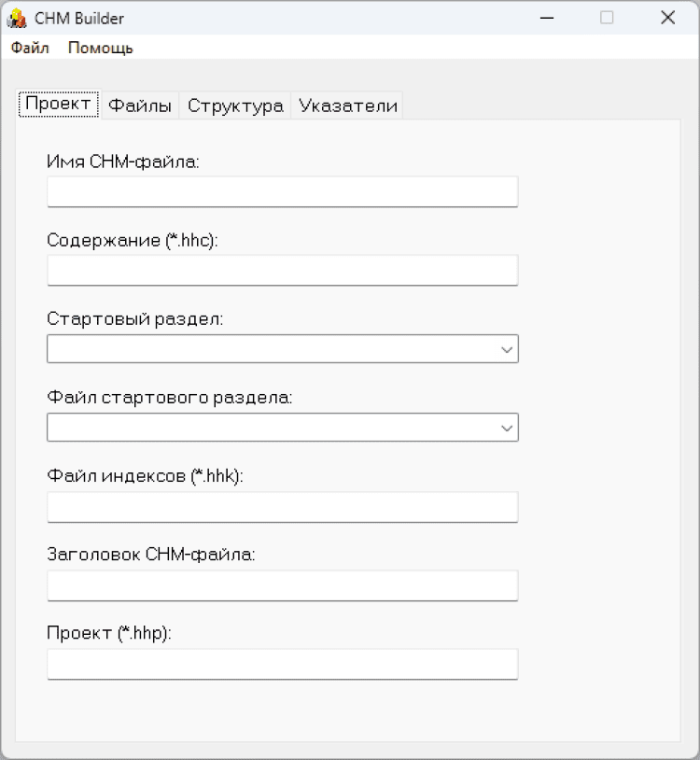This screenshot has height=760, width=700.
Task: Expand the Стартовый раздел dropdown arrow
Action: tap(507, 349)
